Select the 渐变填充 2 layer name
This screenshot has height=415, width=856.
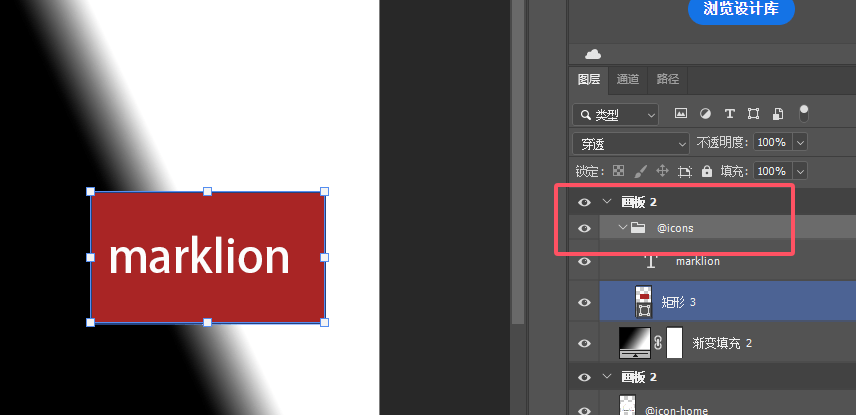tap(722, 343)
